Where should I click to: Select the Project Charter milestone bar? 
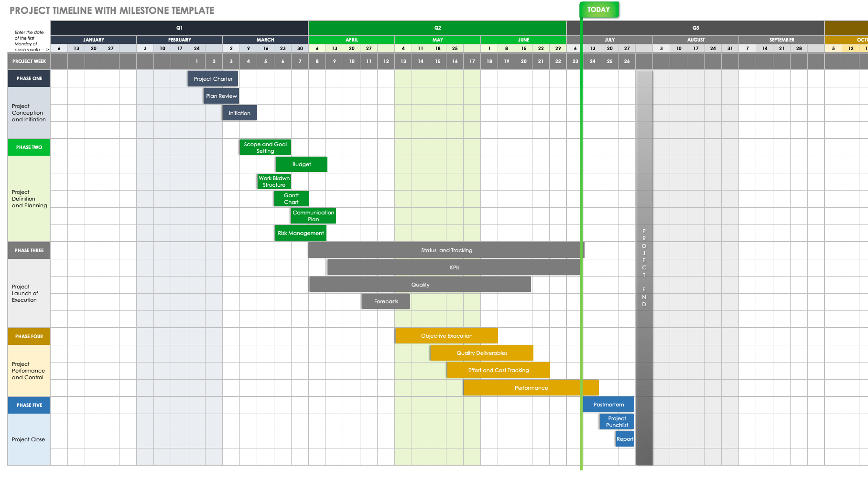[213, 78]
